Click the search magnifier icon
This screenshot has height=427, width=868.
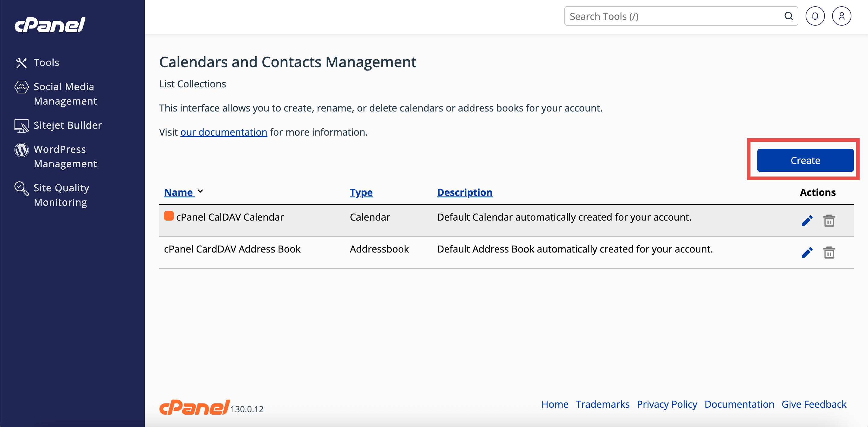(788, 16)
